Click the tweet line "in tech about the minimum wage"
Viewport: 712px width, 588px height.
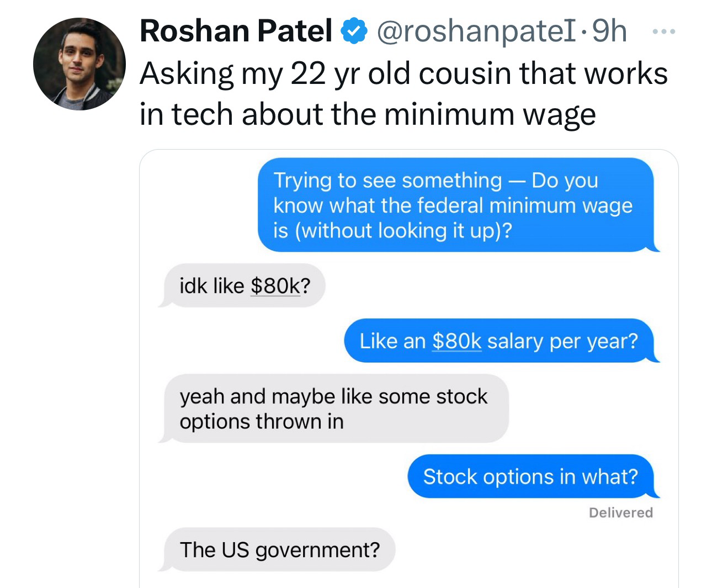pyautogui.click(x=368, y=114)
